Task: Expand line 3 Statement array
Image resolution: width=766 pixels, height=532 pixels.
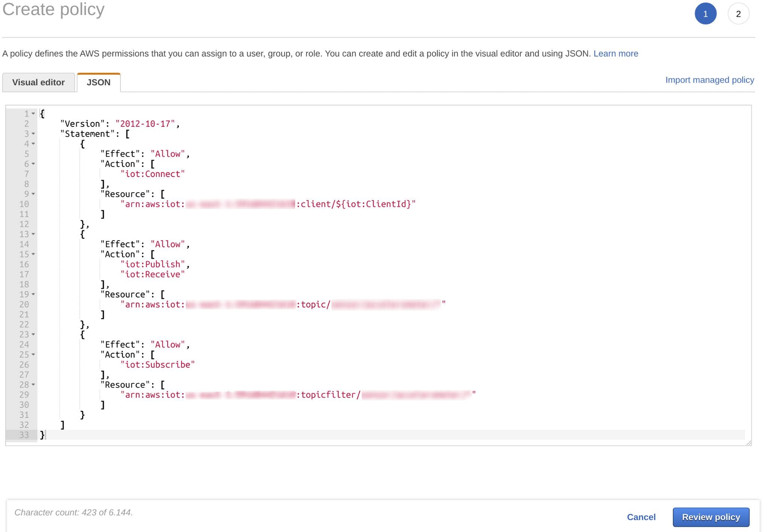Action: (33, 134)
